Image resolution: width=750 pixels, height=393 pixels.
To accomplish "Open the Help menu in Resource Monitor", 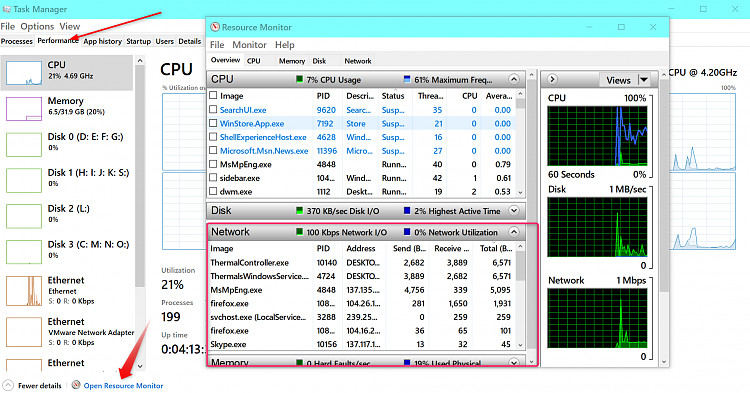I will pyautogui.click(x=285, y=44).
